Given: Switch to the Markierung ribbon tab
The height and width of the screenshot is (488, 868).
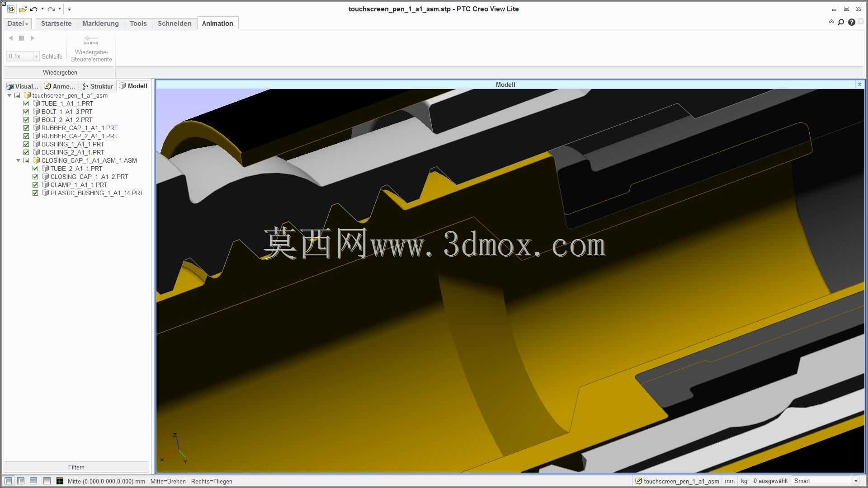Looking at the screenshot, I should pyautogui.click(x=100, y=23).
